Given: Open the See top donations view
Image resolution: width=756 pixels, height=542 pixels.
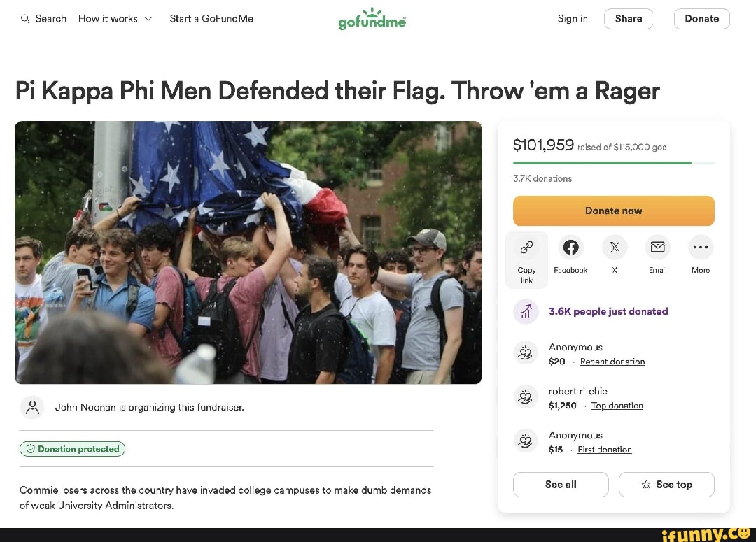Looking at the screenshot, I should pyautogui.click(x=666, y=484).
